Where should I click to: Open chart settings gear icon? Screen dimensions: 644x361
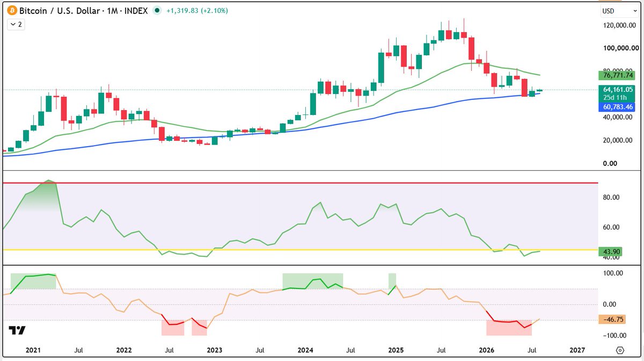tap(620, 350)
